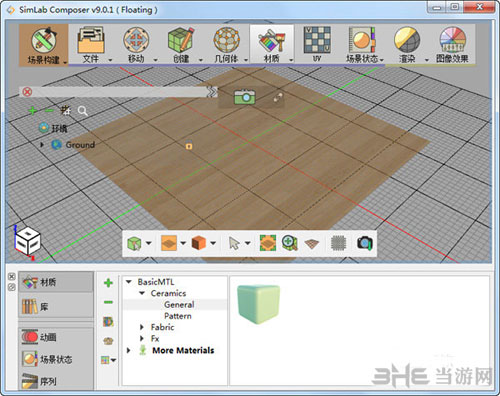Click the snapshot camera icon in viewport toolbar
The height and width of the screenshot is (396, 500).
[365, 243]
